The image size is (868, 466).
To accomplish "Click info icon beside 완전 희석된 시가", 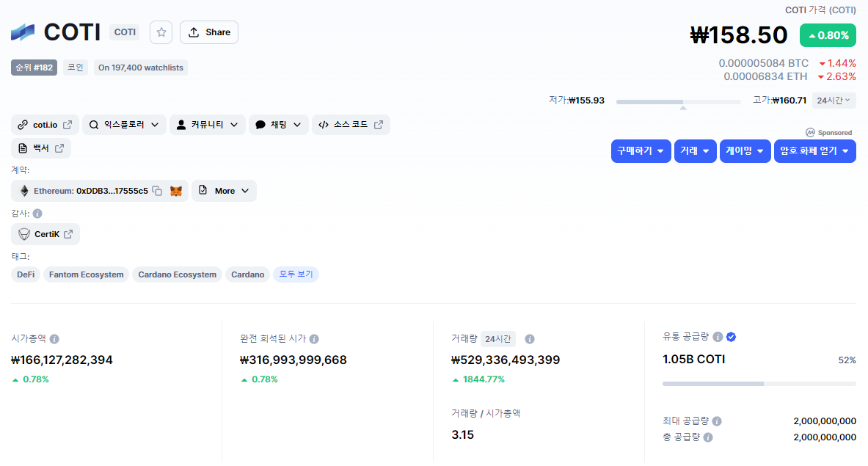I will pyautogui.click(x=314, y=339).
